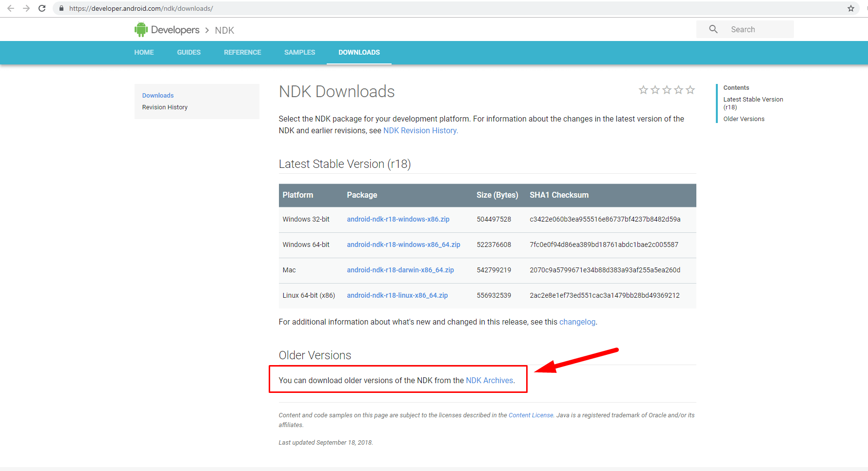
Task: Click the Last updated September 18, 2018 text
Action: pos(326,443)
